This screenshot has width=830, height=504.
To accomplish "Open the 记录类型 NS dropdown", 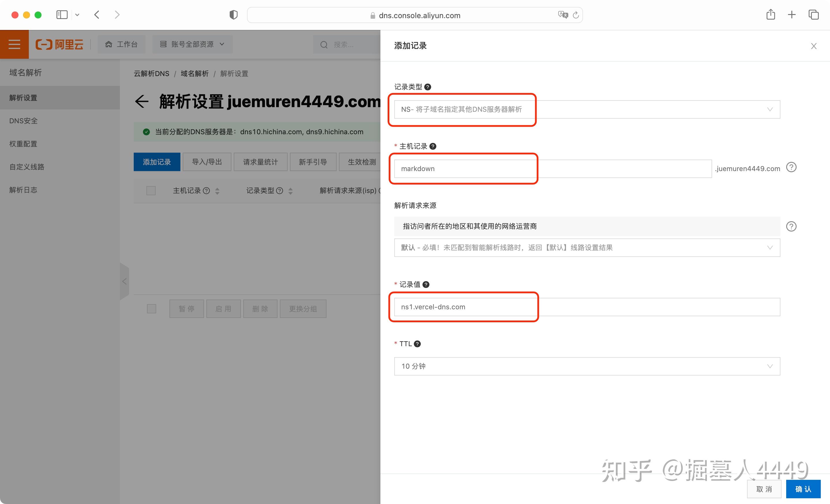I will (587, 109).
